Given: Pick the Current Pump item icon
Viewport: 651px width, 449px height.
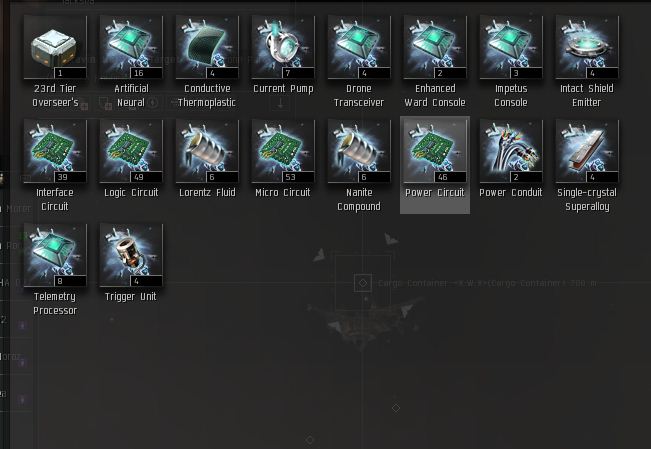Looking at the screenshot, I should click(283, 47).
